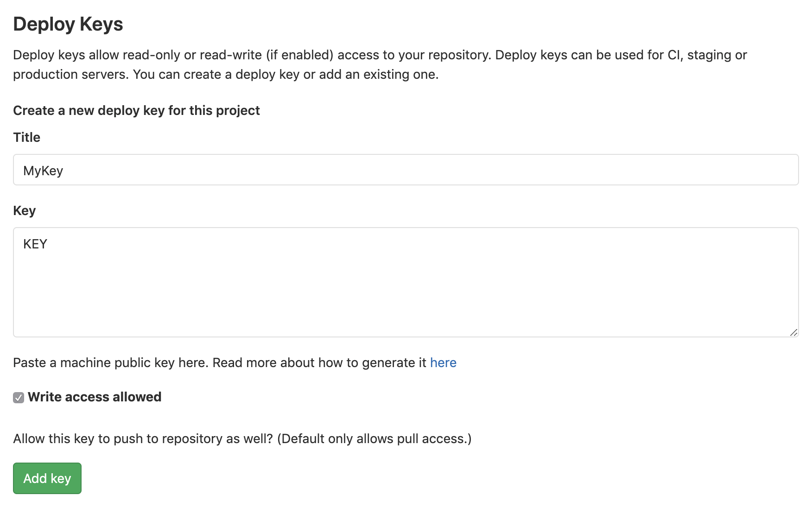Click the 'Title' field label
The width and height of the screenshot is (812, 508).
pos(26,137)
